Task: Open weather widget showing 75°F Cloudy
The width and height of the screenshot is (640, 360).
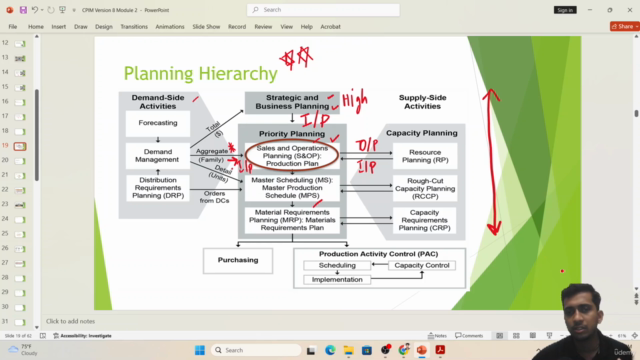Action: 24,350
